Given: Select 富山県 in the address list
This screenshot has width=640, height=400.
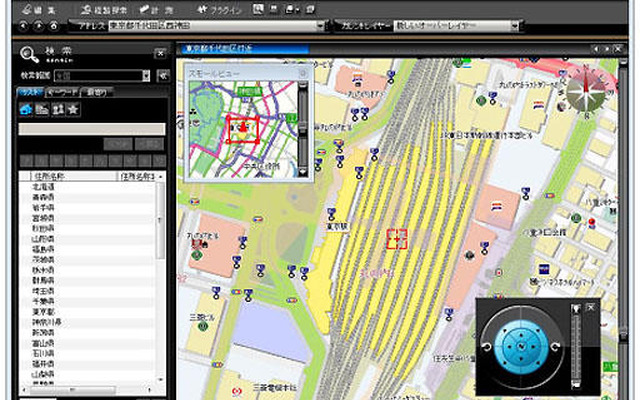Looking at the screenshot, I should 43,343.
